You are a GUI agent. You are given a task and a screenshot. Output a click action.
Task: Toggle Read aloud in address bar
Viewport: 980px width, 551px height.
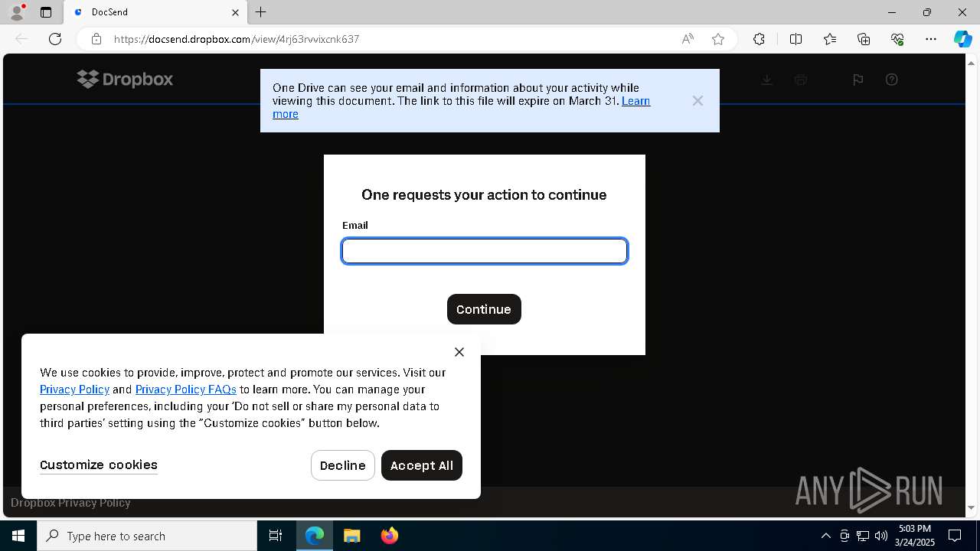[688, 39]
